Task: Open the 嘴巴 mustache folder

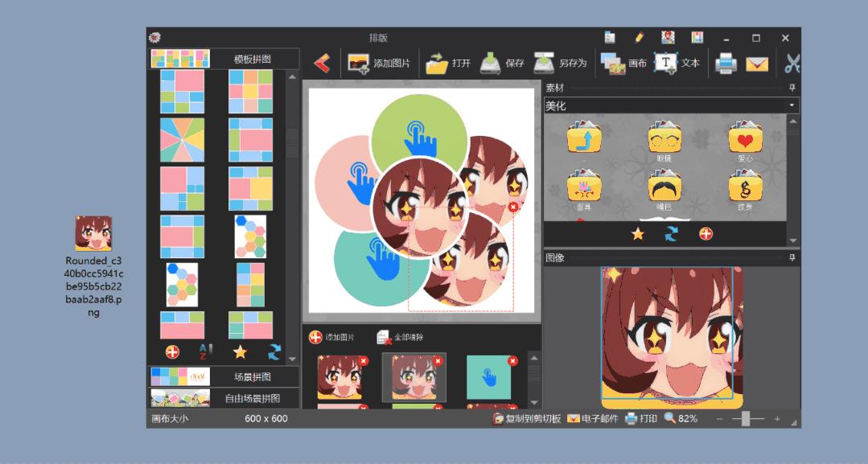Action: tap(664, 189)
